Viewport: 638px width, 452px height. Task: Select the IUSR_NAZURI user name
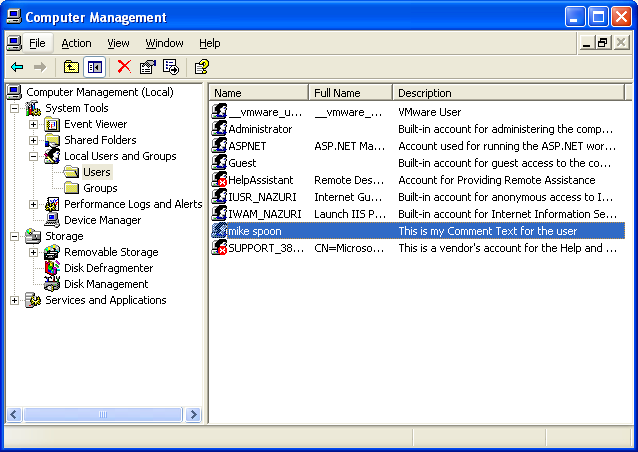(x=262, y=197)
